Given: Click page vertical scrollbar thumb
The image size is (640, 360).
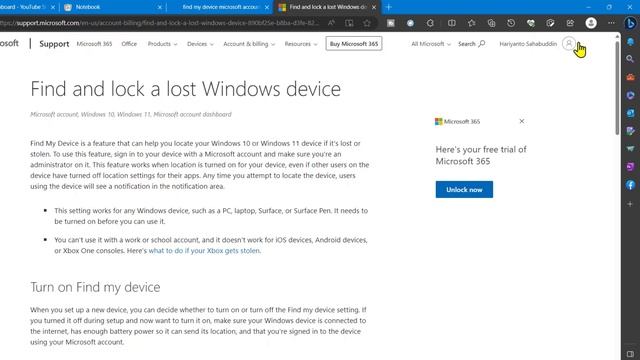Looking at the screenshot, I should coord(617,87).
